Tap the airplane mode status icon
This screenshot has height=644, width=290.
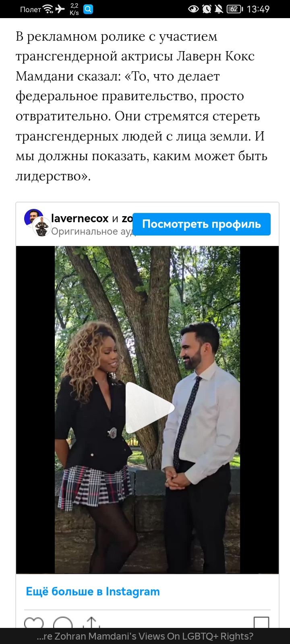(60, 9)
